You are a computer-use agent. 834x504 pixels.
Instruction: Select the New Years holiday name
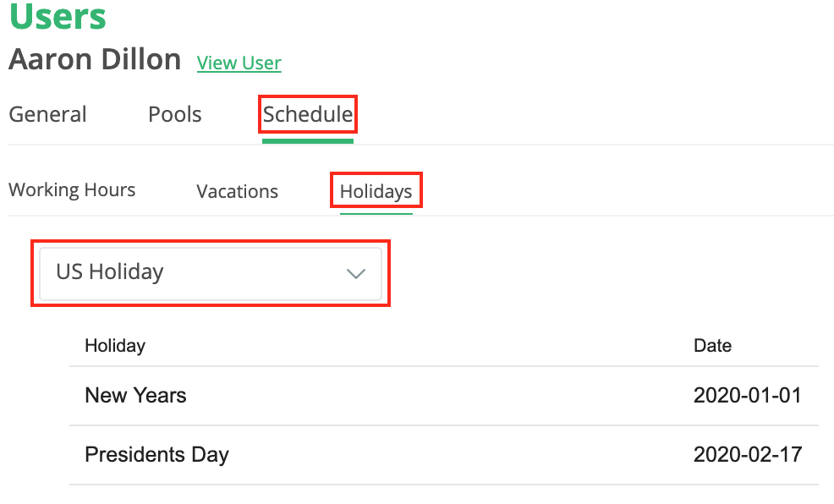pyautogui.click(x=135, y=395)
